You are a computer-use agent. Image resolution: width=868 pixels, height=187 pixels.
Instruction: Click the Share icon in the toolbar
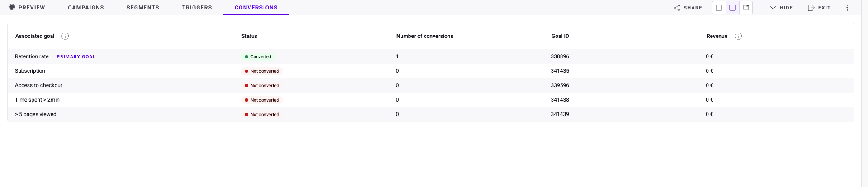(677, 8)
